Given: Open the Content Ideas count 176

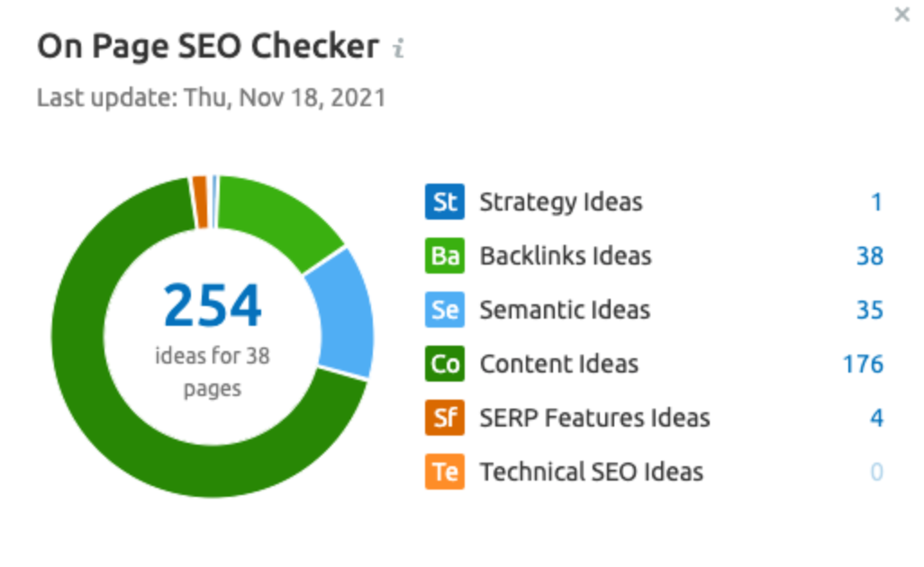Looking at the screenshot, I should (x=863, y=364).
